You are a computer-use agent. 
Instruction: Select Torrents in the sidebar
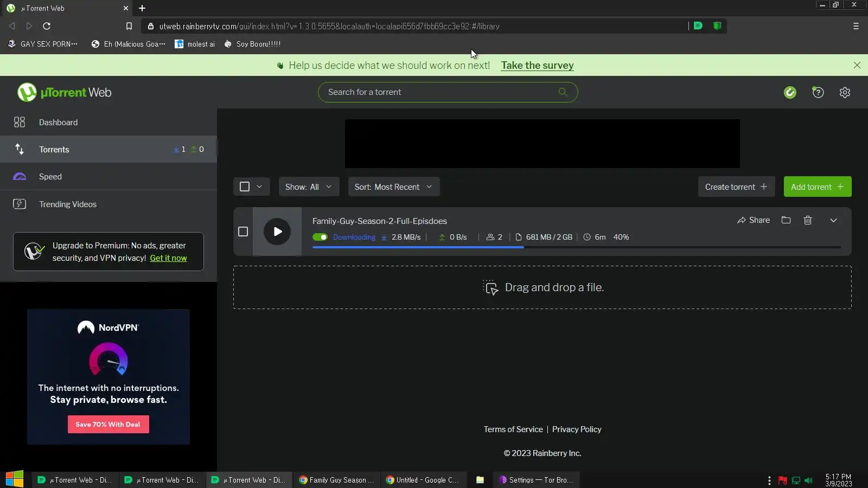coord(108,149)
